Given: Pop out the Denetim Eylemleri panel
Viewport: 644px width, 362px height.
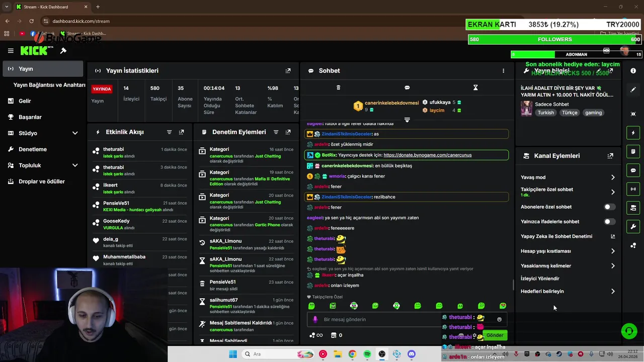Looking at the screenshot, I should click(x=288, y=132).
